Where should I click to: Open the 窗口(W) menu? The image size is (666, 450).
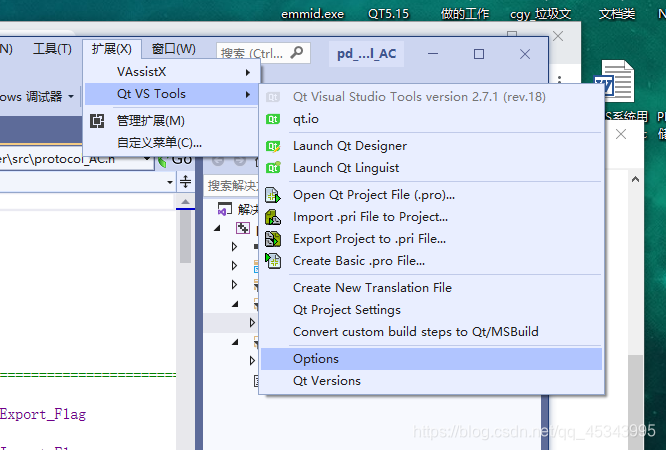(x=174, y=49)
